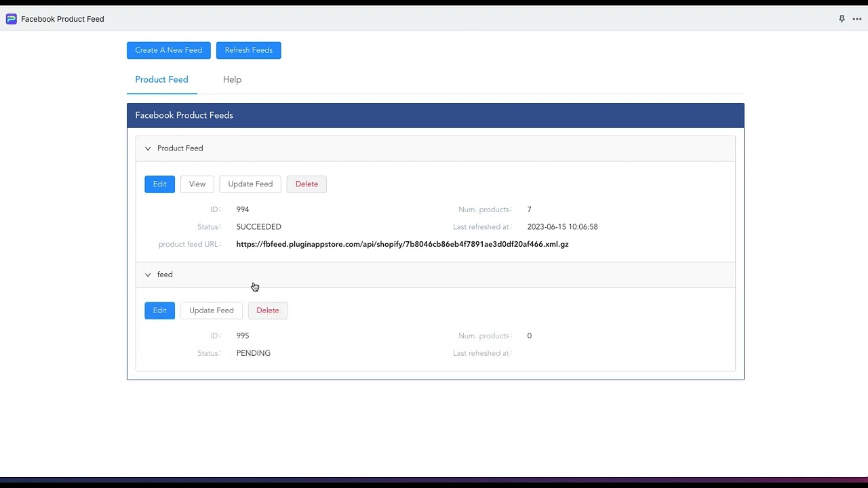Screen dimensions: 868x488
Task: Click the Facebook Product Feeds header bar
Action: point(184,115)
